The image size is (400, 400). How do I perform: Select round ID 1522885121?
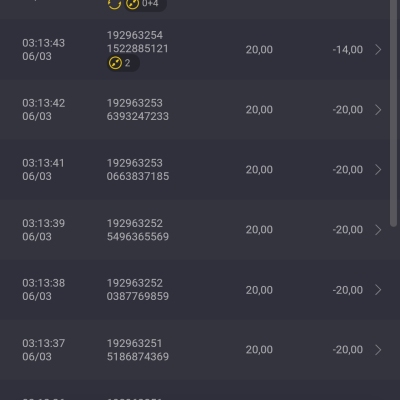138,49
